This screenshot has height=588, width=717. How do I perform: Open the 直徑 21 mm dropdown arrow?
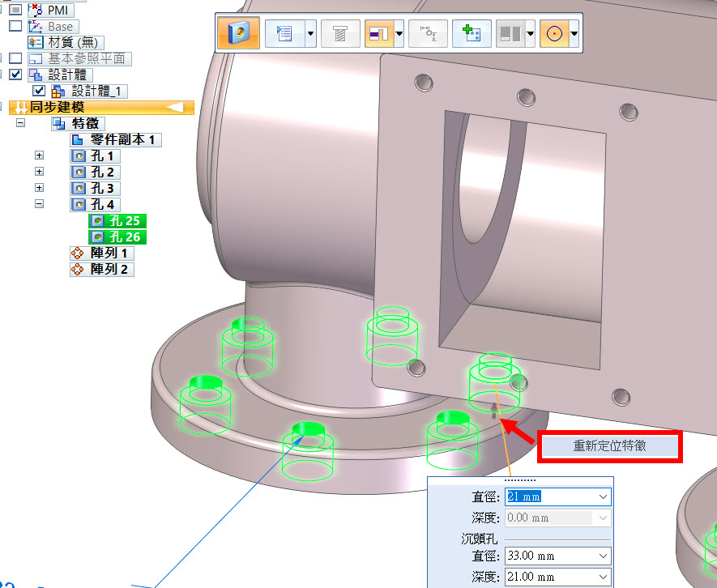point(603,496)
